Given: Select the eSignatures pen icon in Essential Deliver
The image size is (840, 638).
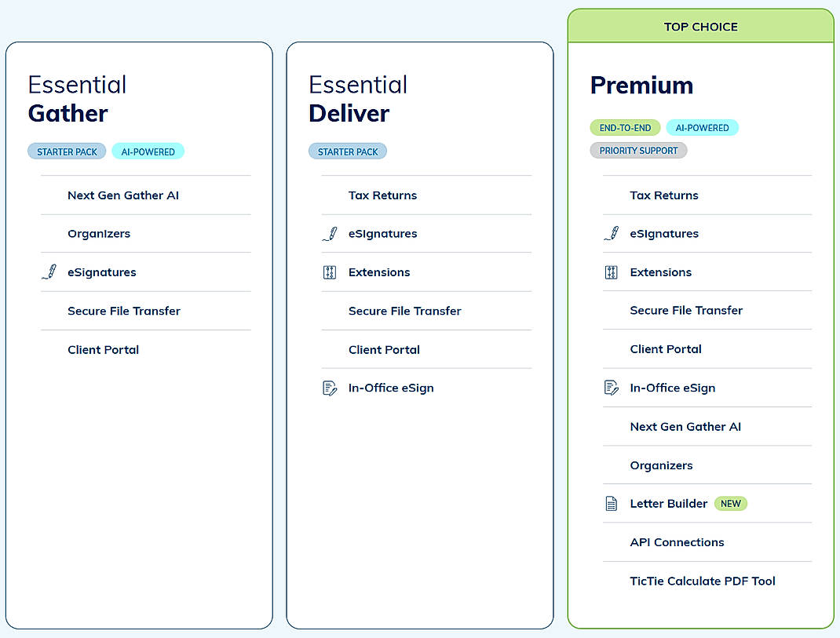Looking at the screenshot, I should 330,233.
